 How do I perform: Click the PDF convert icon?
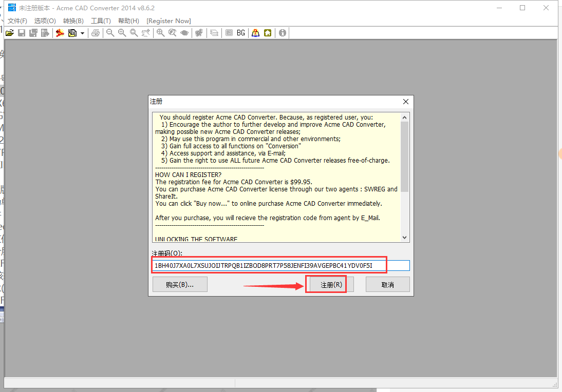point(60,33)
